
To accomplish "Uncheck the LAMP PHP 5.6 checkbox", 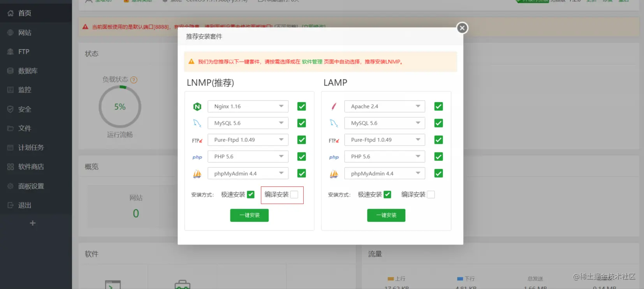I will 438,157.
